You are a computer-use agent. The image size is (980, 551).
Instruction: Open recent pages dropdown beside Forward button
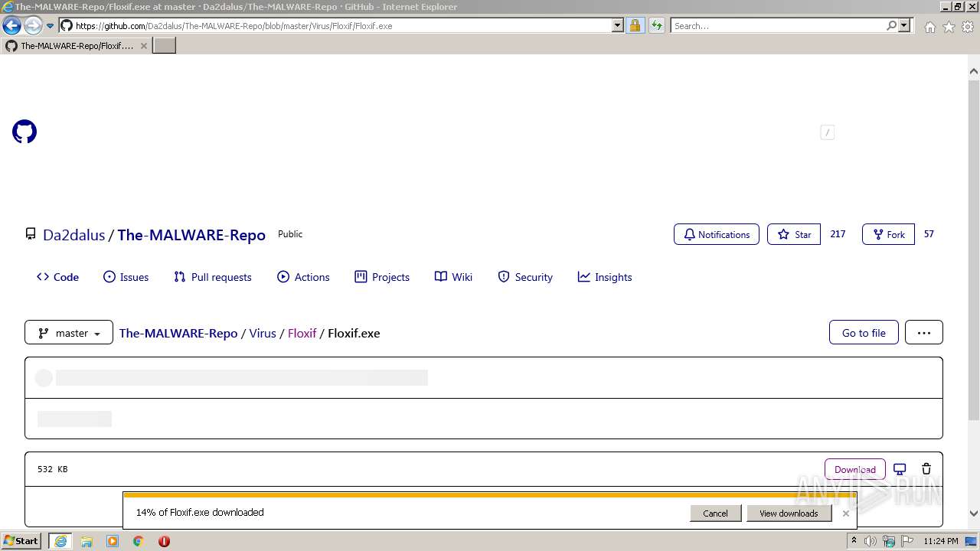click(x=51, y=26)
